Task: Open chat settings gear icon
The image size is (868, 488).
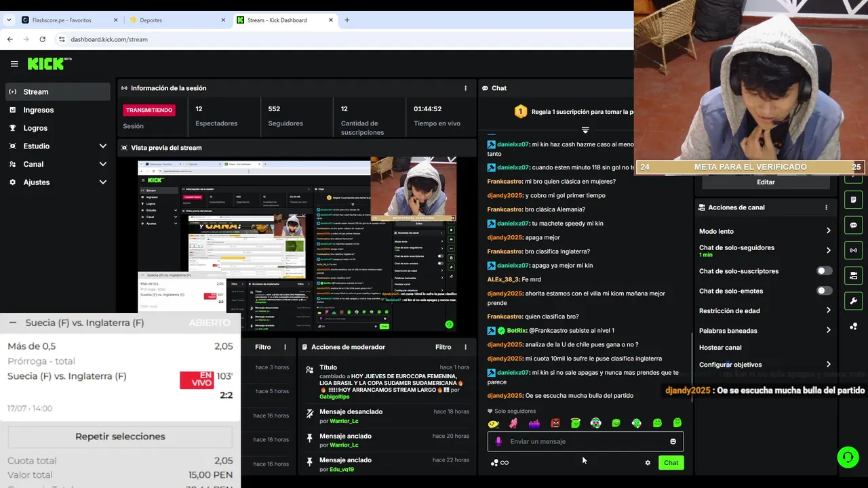Action: click(648, 463)
